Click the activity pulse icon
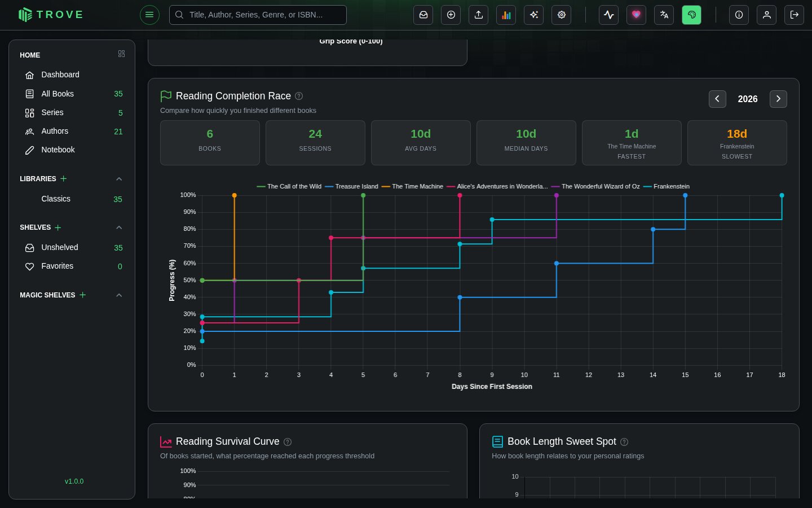Viewport: 812px width, 508px height. click(x=609, y=15)
